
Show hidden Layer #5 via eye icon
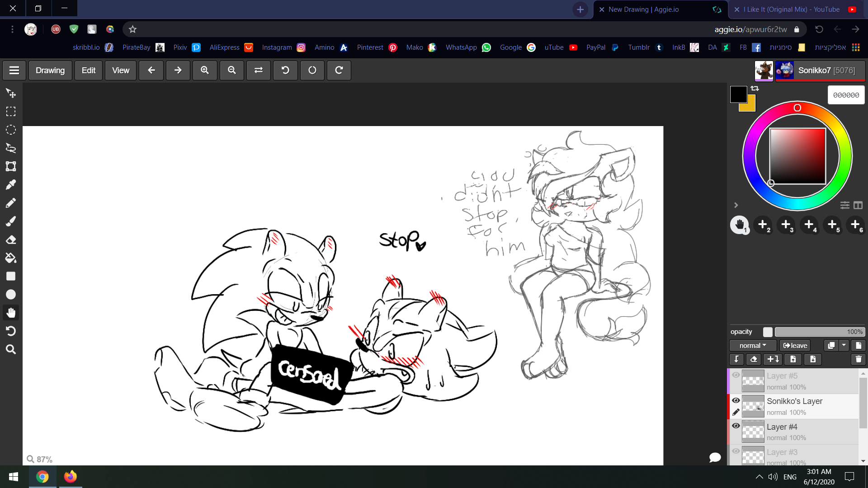(x=736, y=375)
